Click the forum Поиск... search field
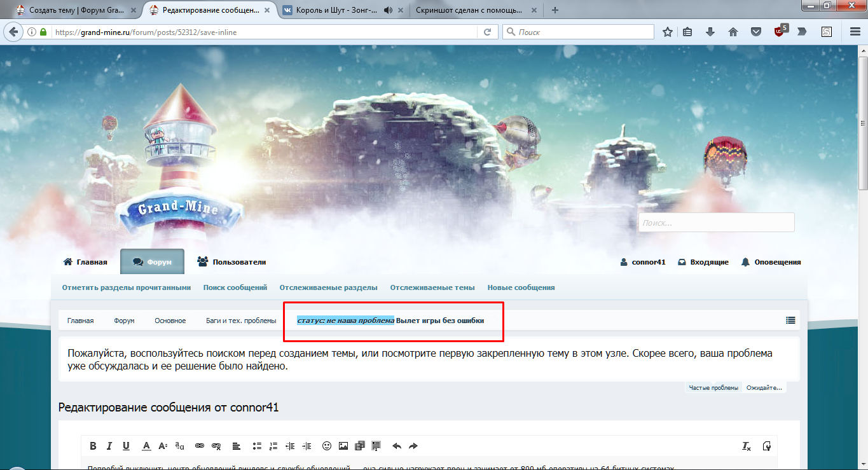The image size is (868, 470). [717, 223]
